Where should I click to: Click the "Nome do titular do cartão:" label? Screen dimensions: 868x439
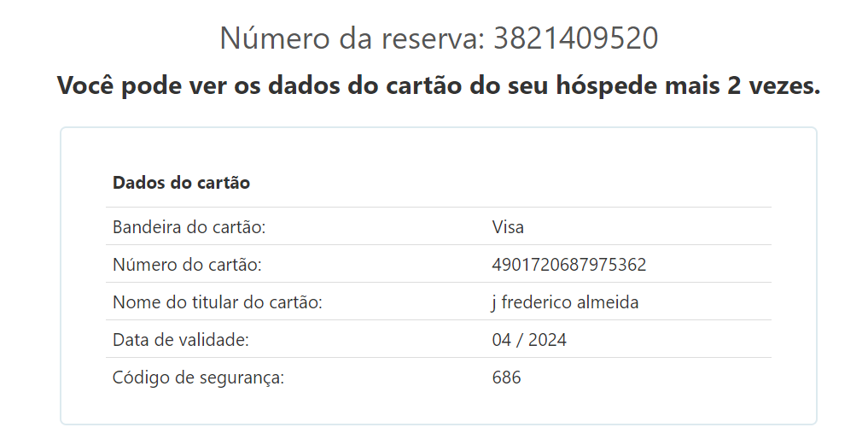click(x=218, y=302)
